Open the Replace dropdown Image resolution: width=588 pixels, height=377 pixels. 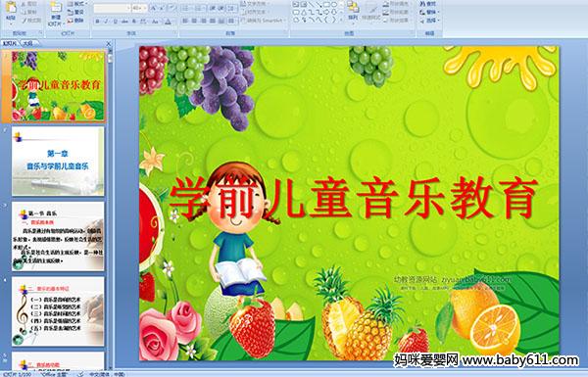coord(429,12)
